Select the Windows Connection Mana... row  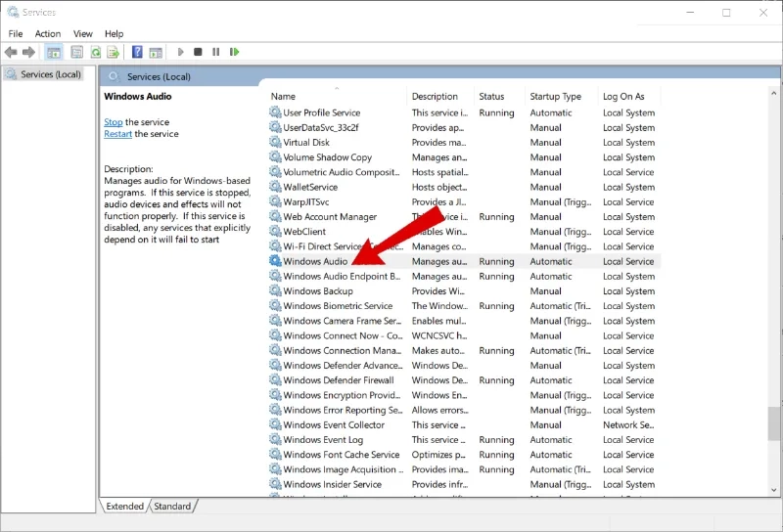pyautogui.click(x=464, y=351)
